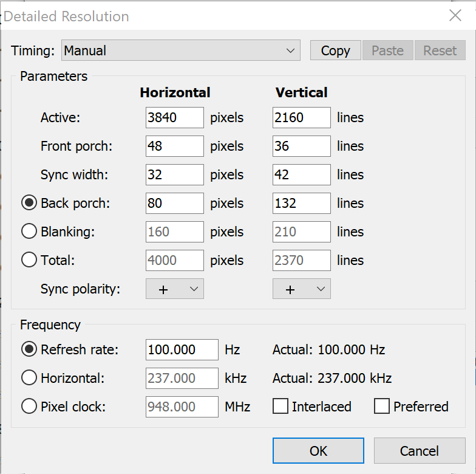
Task: Click the Refresh rate input field
Action: [182, 349]
